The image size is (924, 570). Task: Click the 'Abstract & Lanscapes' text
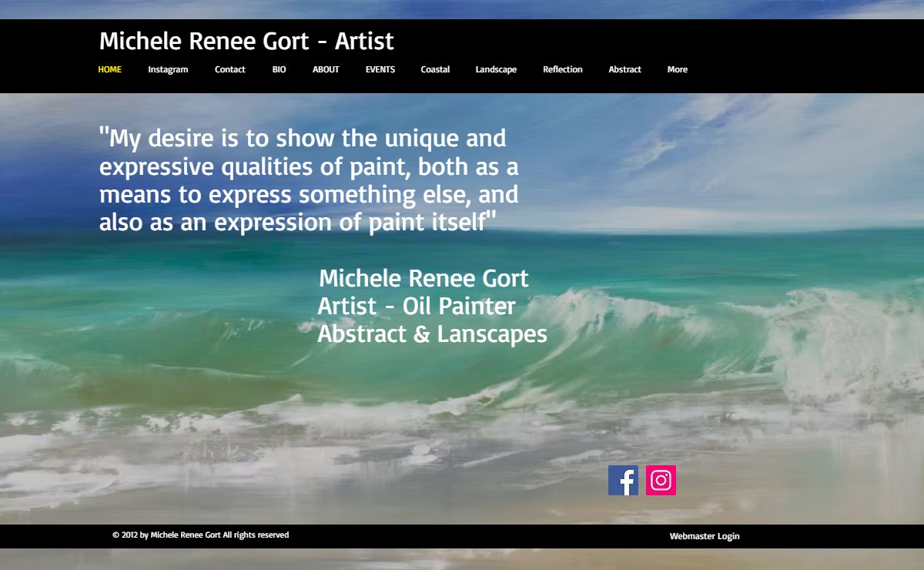(x=432, y=334)
